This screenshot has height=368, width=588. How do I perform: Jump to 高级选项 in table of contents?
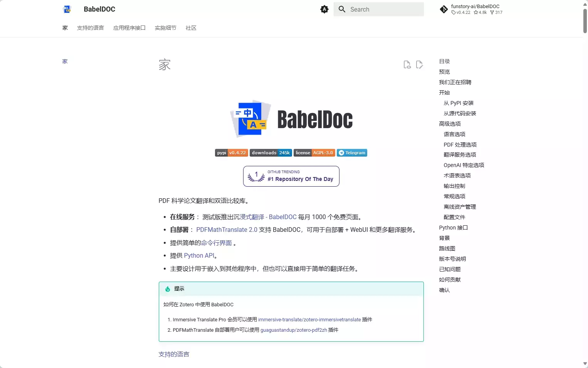click(x=450, y=124)
